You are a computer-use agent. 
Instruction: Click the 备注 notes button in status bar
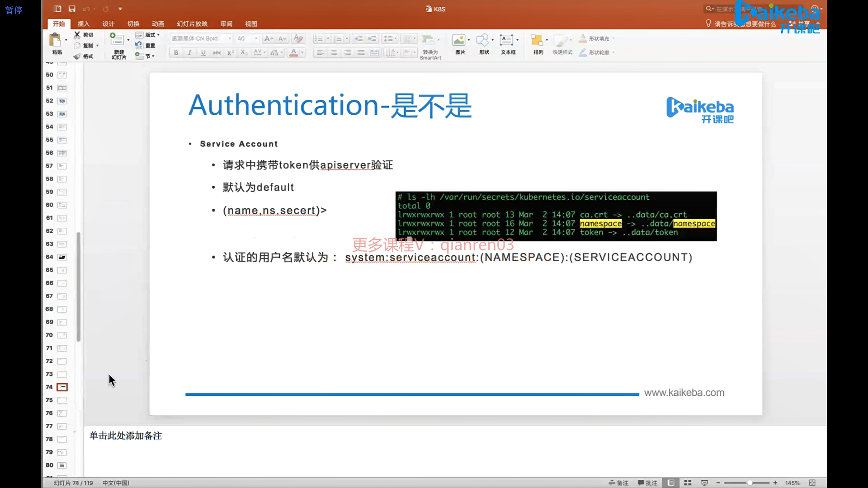tap(618, 483)
